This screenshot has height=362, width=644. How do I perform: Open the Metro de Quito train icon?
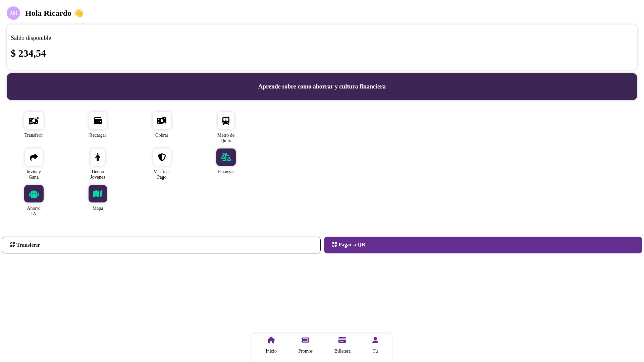[x=226, y=121]
